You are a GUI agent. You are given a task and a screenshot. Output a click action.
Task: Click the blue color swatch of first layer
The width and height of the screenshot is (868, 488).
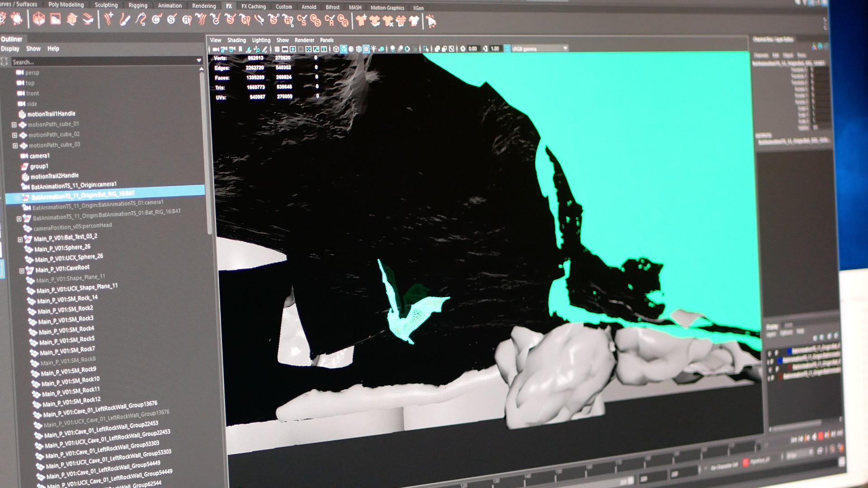788,351
